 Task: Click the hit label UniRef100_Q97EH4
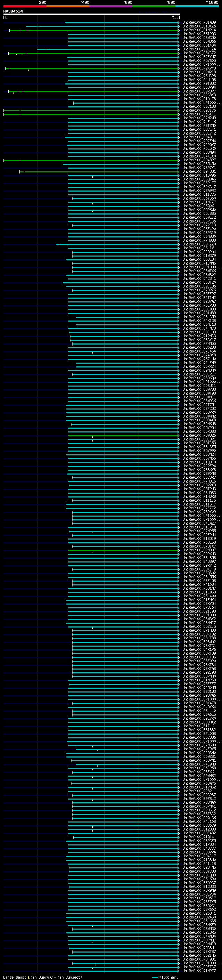[x=199, y=141]
